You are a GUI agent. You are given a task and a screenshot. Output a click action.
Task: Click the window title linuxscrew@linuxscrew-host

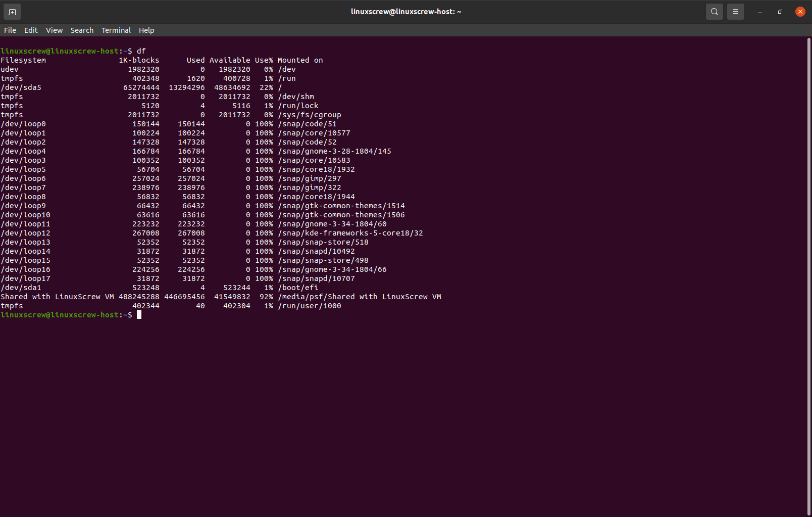406,11
